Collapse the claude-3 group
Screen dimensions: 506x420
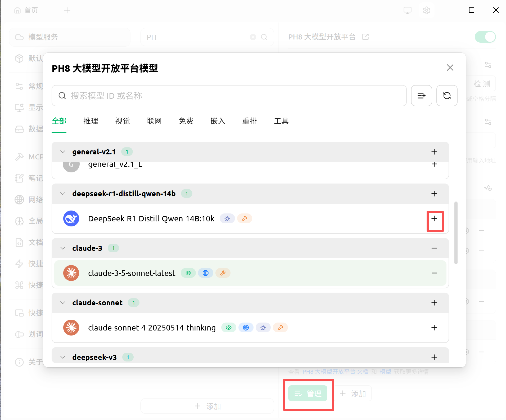click(x=63, y=248)
